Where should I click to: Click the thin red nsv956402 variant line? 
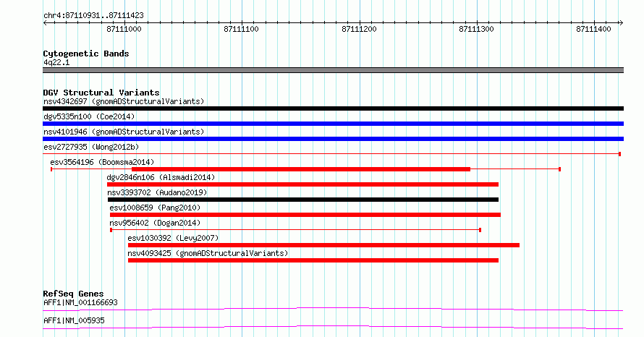point(296,230)
